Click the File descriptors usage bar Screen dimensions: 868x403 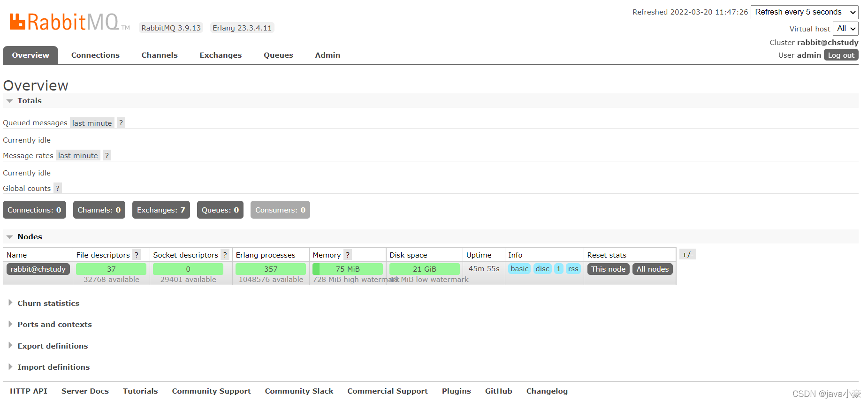click(111, 269)
